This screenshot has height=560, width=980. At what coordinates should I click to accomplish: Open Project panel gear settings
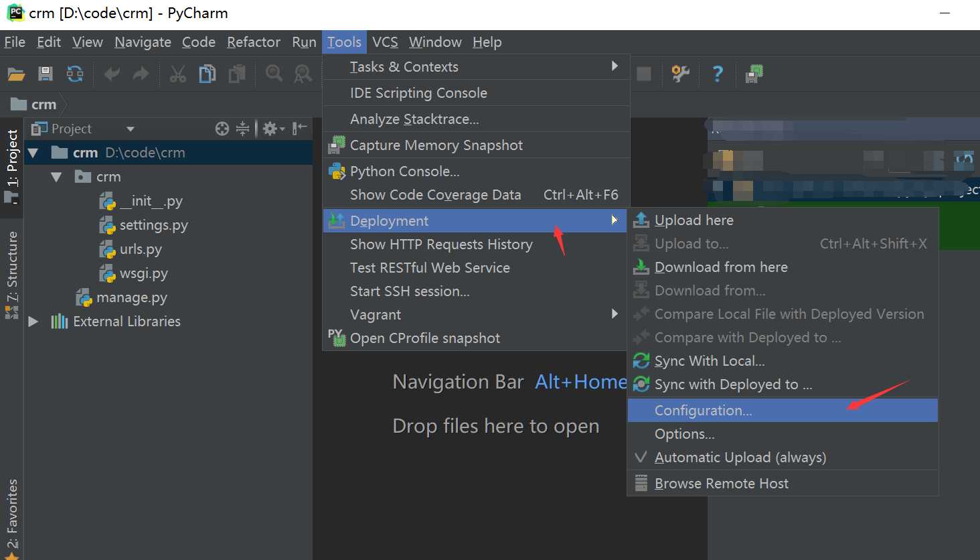(x=273, y=129)
